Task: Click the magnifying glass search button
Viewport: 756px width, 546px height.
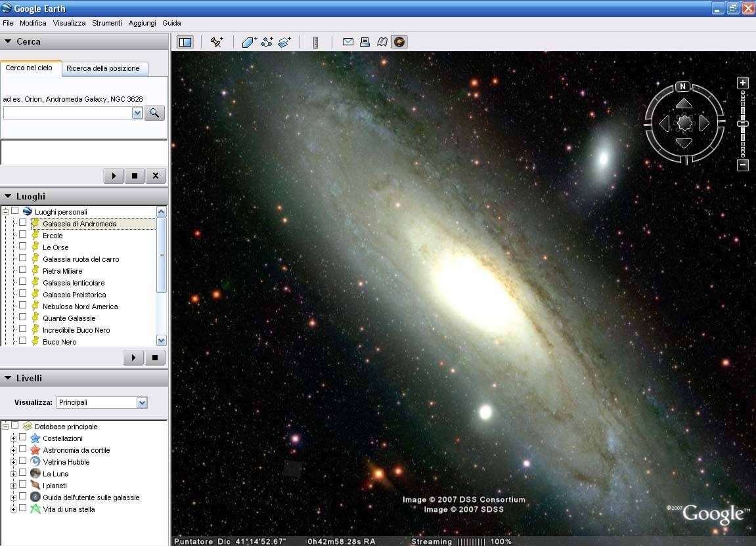Action: coord(154,113)
